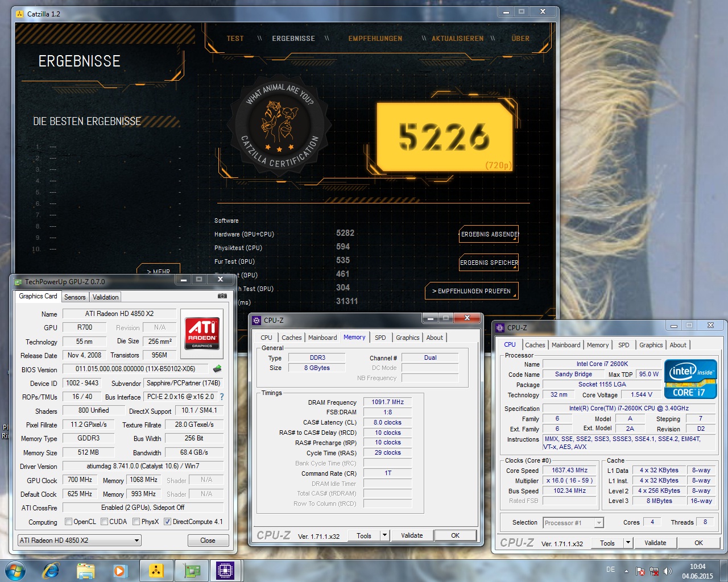728x582 pixels.
Task: Click the Intel Core i7 logo in CPU-Z
Action: coord(690,379)
